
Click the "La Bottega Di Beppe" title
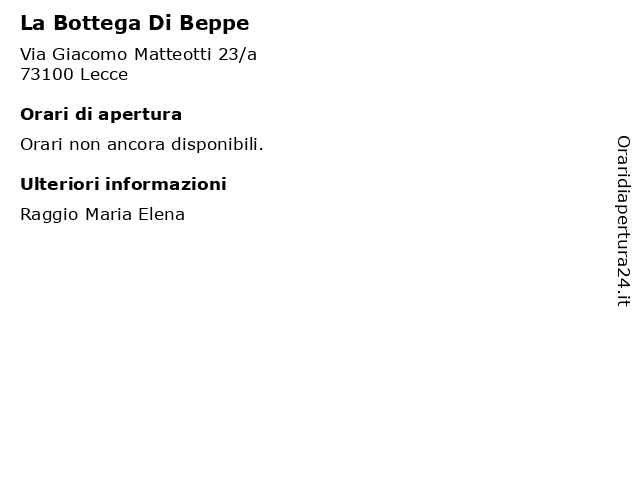pyautogui.click(x=135, y=23)
